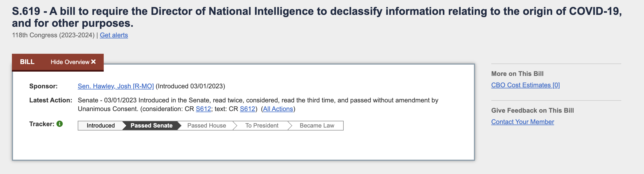Open the second S612 text link
Screen dimensions: 644x174
tap(247, 109)
